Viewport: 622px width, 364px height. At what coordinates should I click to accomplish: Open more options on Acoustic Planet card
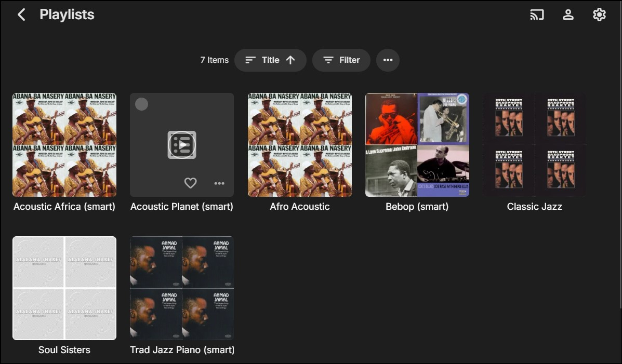tap(219, 183)
